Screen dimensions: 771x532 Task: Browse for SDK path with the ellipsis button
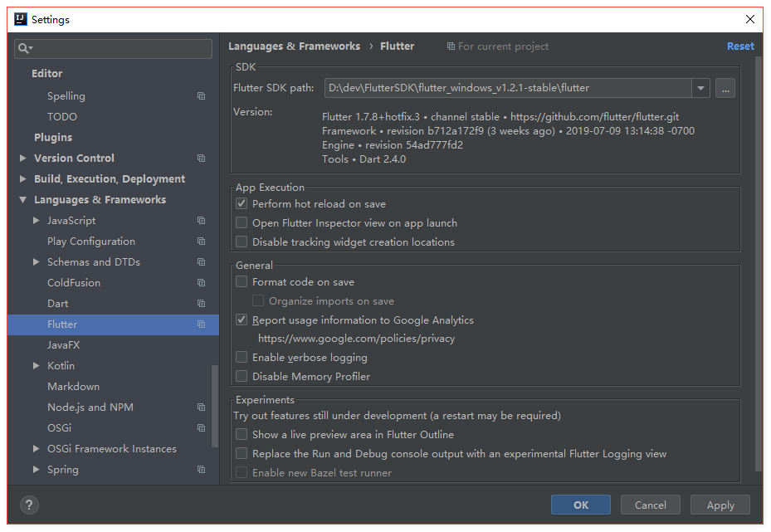(x=725, y=88)
